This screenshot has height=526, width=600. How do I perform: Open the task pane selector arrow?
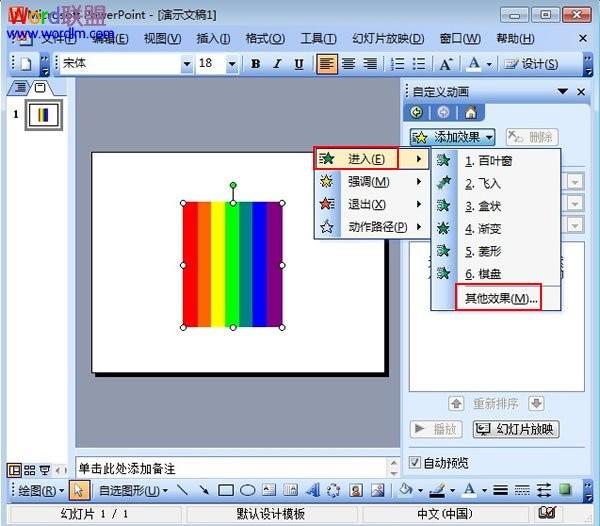click(x=562, y=91)
